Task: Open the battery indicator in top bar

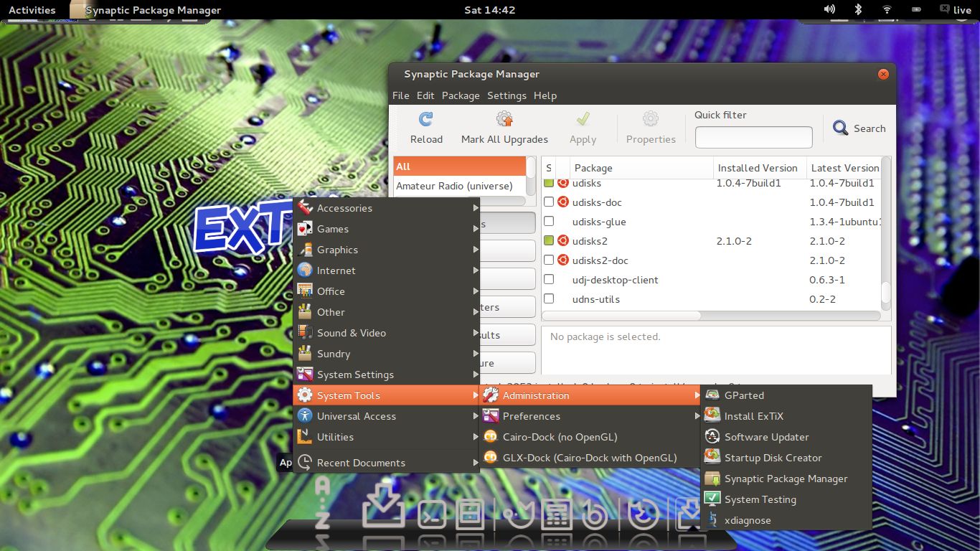Action: 916,9
